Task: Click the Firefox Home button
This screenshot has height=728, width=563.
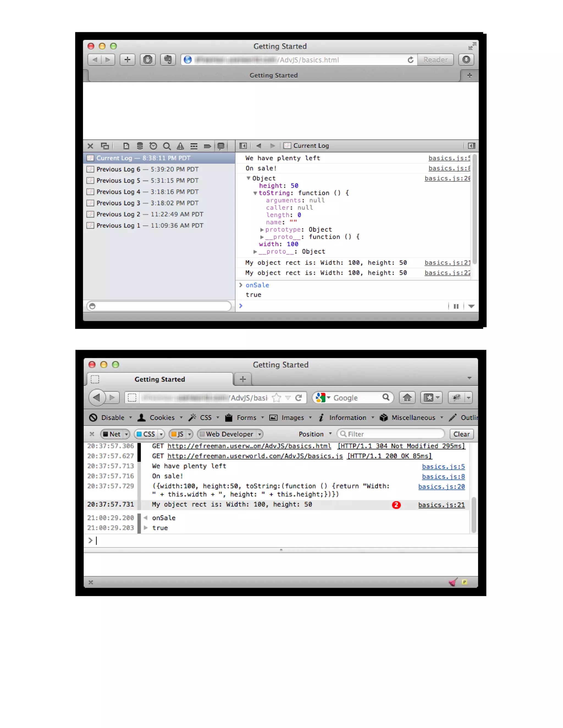Action: [407, 397]
